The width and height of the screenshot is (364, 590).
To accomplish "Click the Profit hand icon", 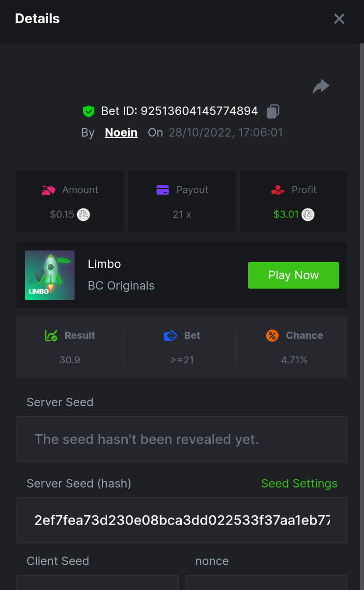I will click(278, 190).
